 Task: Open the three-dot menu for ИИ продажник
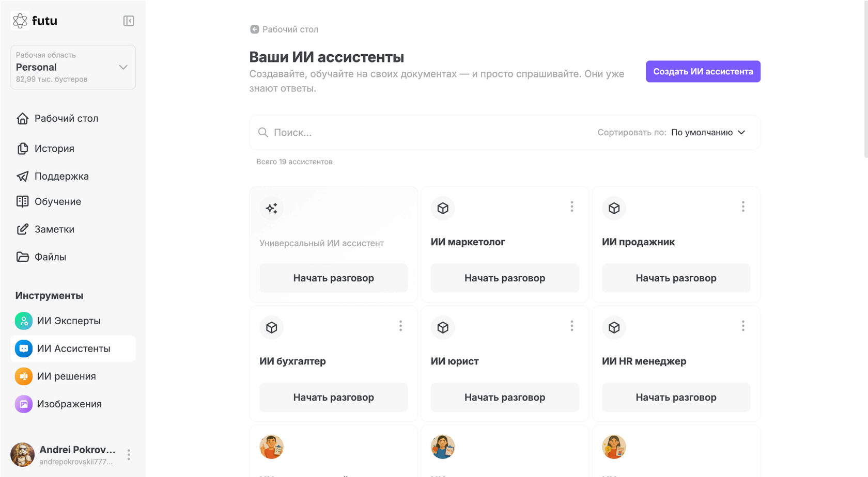coord(743,206)
